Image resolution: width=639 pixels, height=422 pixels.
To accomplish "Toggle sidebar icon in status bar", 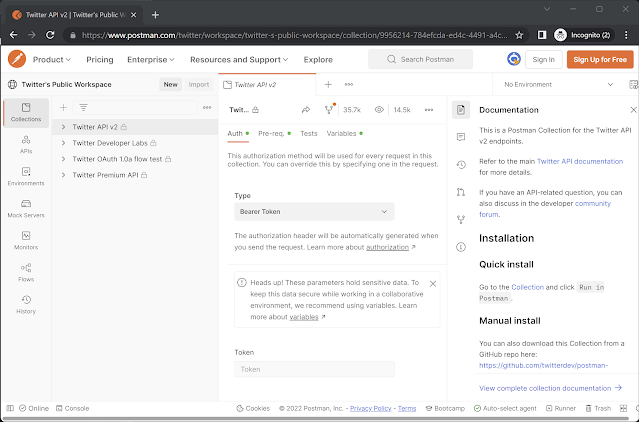I will click(x=10, y=408).
